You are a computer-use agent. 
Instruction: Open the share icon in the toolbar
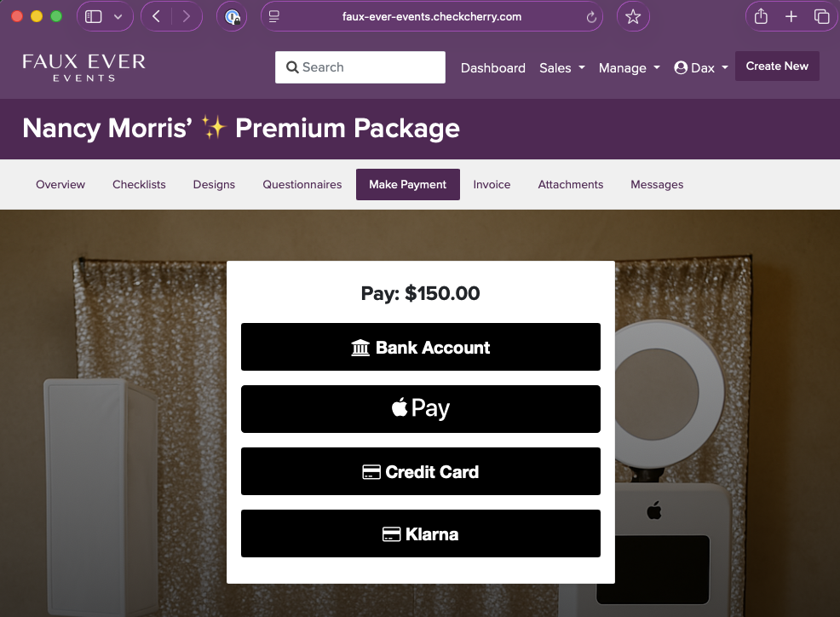tap(760, 16)
